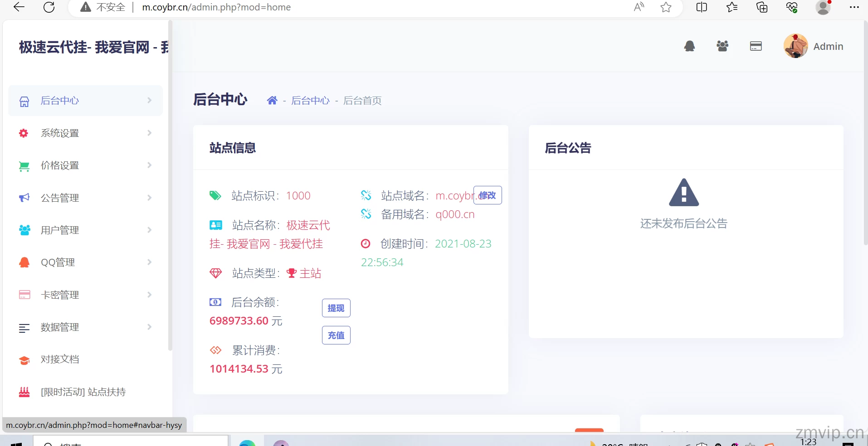Expand the 后台中心 chevron
This screenshot has width=868, height=446.
coord(149,100)
